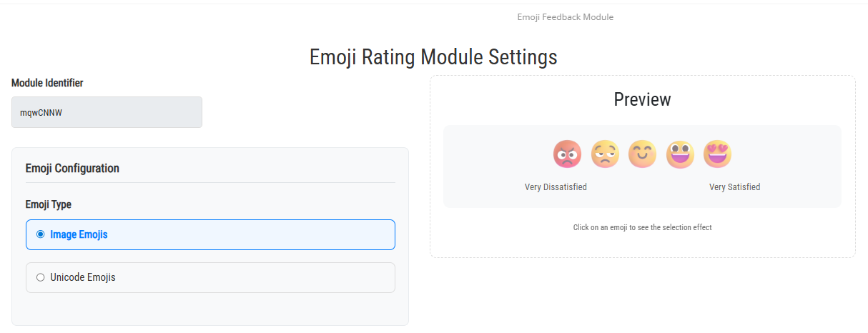
Task: Select the unamused frowning emoji
Action: 605,154
